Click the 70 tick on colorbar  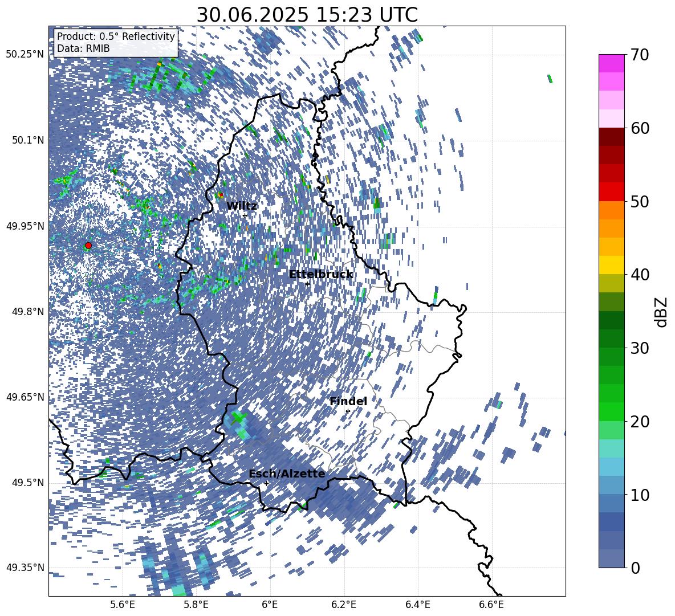pyautogui.click(x=640, y=55)
